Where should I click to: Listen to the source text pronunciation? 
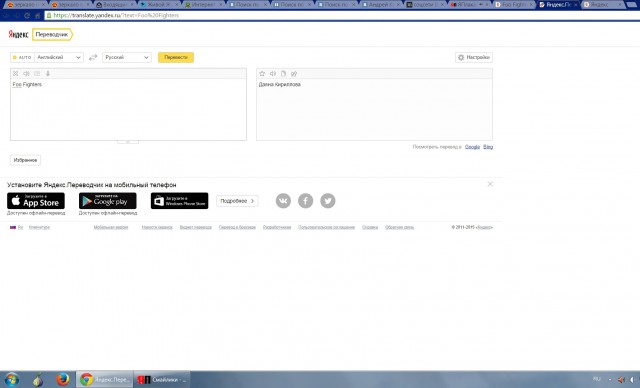(x=26, y=73)
